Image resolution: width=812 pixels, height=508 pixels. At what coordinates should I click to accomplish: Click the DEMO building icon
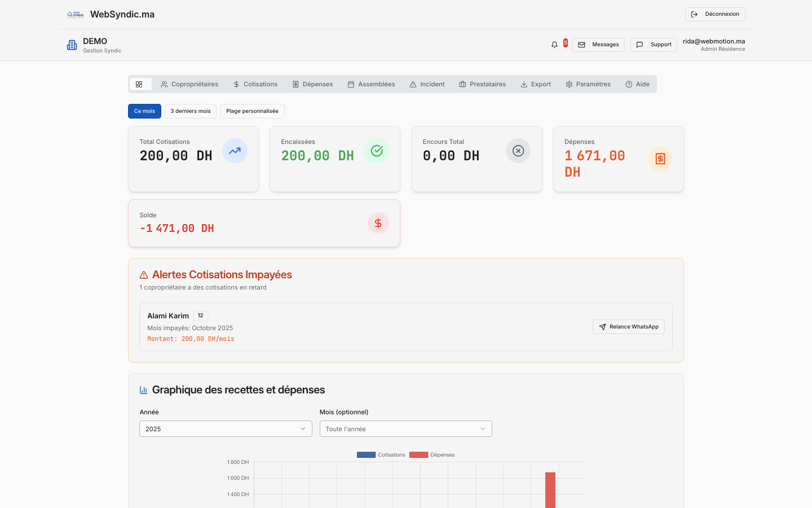coord(72,45)
